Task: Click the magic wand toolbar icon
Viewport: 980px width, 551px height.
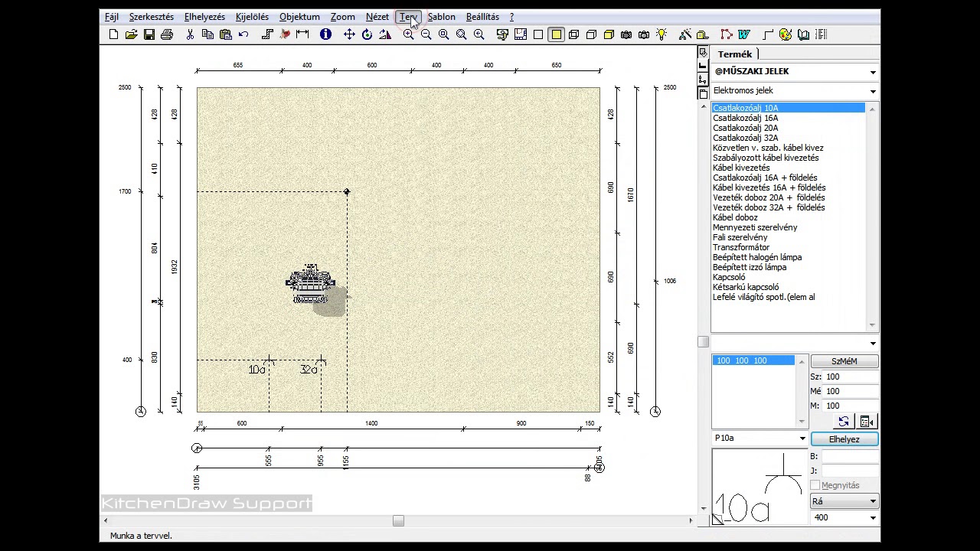Action: pyautogui.click(x=685, y=34)
